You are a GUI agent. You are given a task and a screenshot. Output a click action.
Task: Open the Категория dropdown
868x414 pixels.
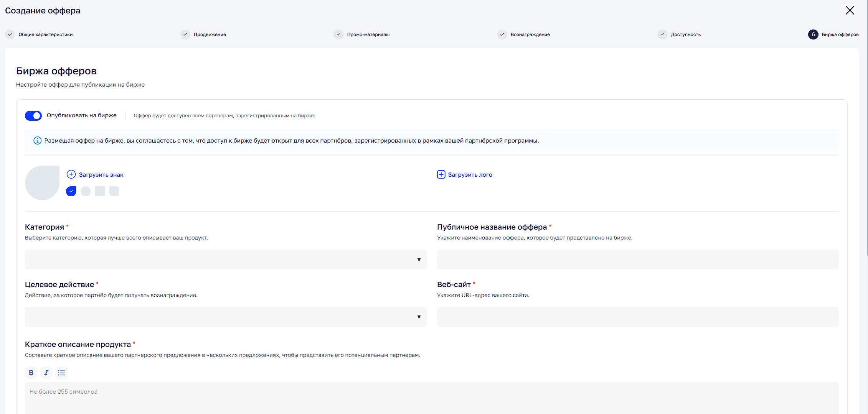click(226, 260)
